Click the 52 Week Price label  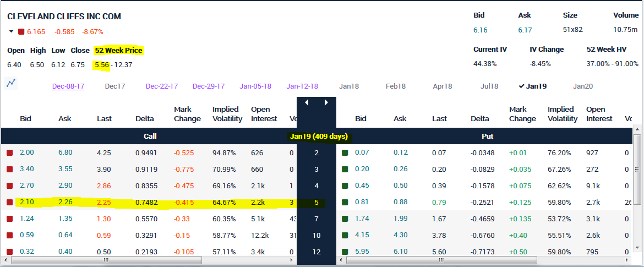118,51
